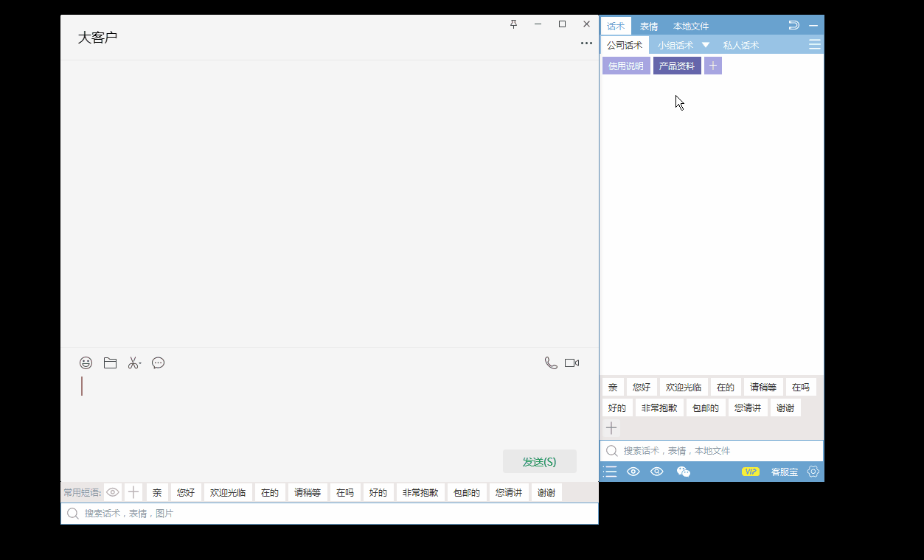Switch to the 表情 tab
This screenshot has width=924, height=560.
pyautogui.click(x=648, y=25)
